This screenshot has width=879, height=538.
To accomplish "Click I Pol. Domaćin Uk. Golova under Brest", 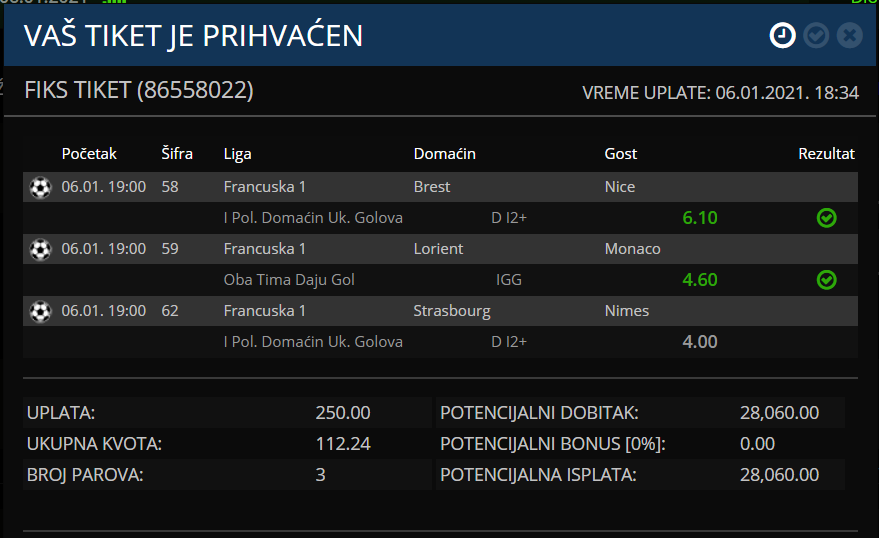I will click(313, 218).
